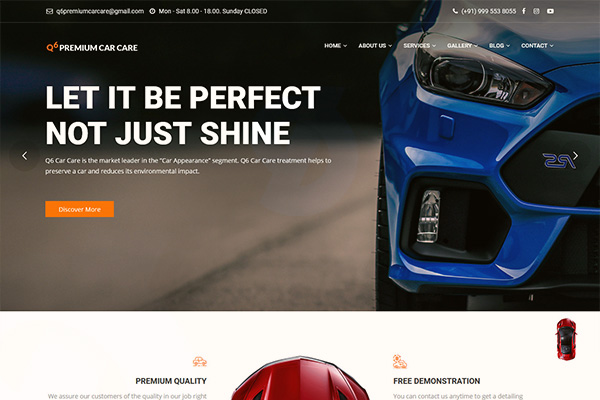The image size is (600, 400).
Task: Click the Q6 Premium Car Care logo
Action: (x=92, y=47)
